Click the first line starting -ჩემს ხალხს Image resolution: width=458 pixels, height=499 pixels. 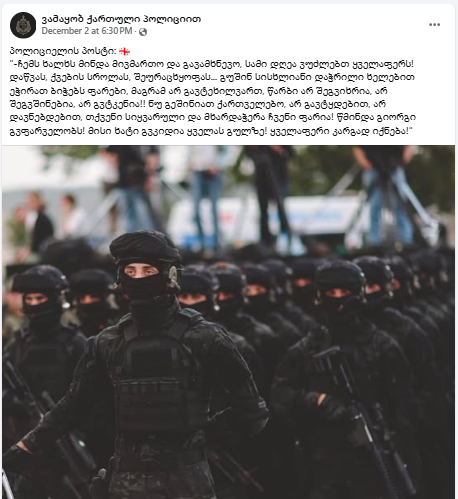(212, 64)
